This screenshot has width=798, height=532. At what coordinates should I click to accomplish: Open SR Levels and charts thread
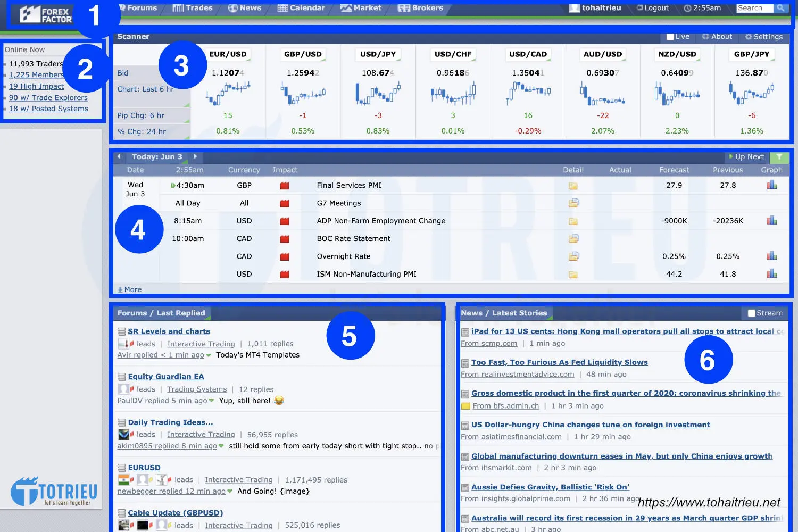(169, 331)
